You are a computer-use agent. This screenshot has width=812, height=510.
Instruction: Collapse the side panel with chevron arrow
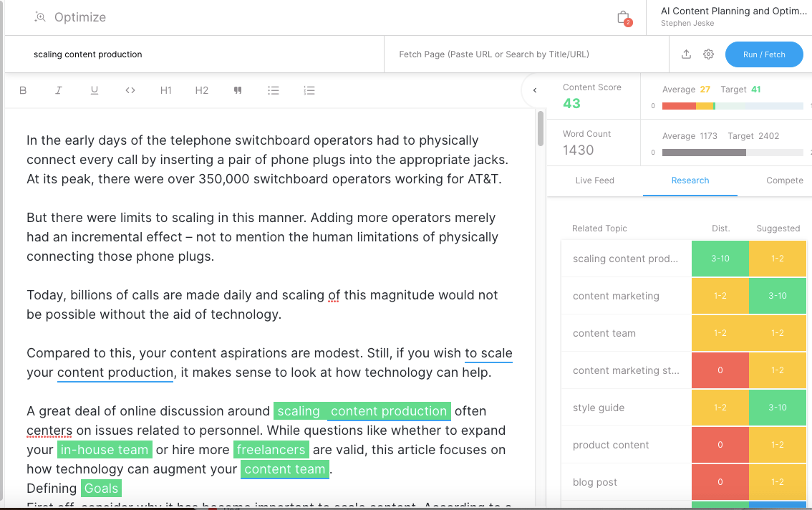point(534,90)
